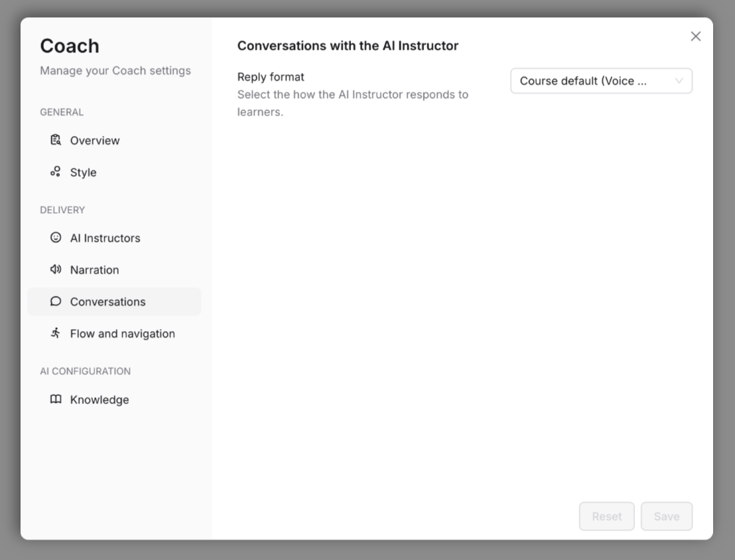The width and height of the screenshot is (735, 560).
Task: Close the Coach settings dialog
Action: (695, 36)
